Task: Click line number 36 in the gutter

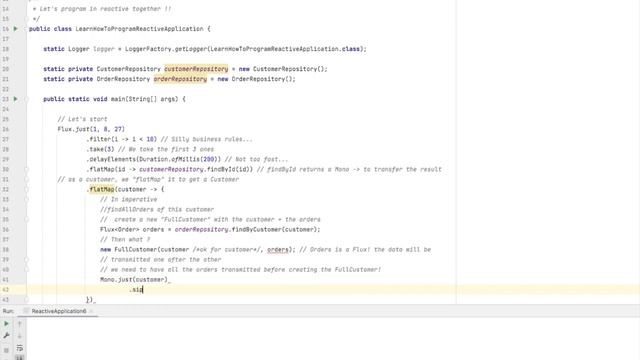Action: 6,229
